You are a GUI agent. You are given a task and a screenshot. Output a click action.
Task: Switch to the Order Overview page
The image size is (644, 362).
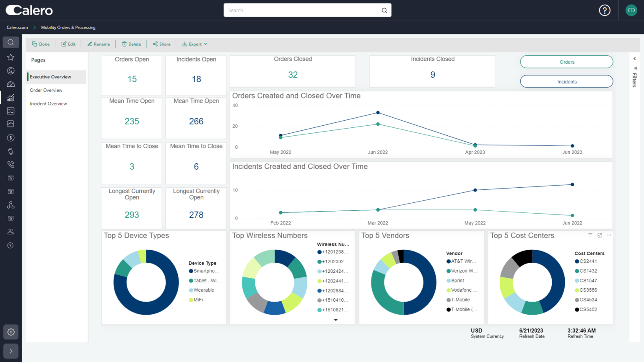coord(46,90)
